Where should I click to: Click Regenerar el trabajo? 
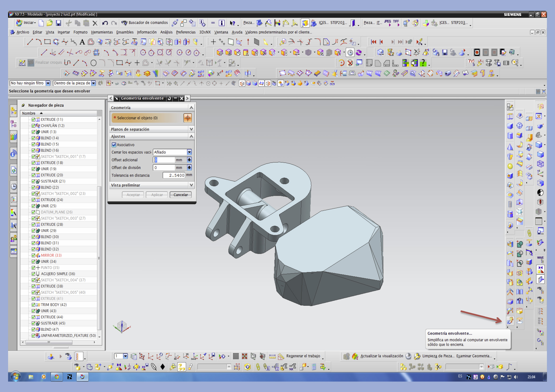coord(303,356)
